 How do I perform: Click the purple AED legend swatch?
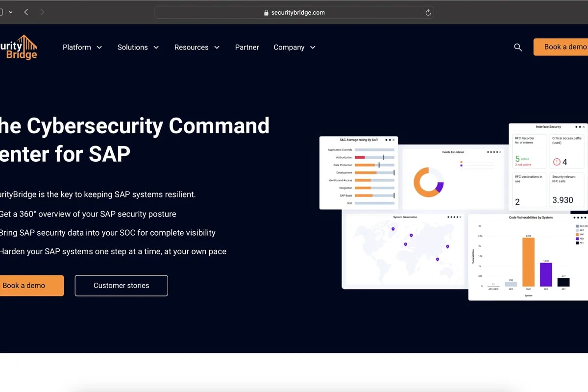pyautogui.click(x=577, y=239)
